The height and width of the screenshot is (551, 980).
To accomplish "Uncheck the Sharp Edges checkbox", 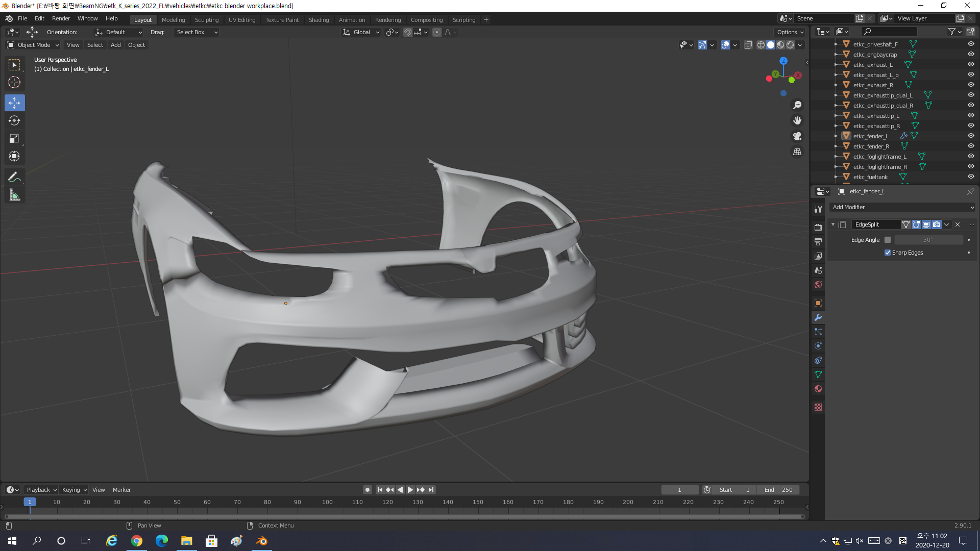I will pos(888,253).
